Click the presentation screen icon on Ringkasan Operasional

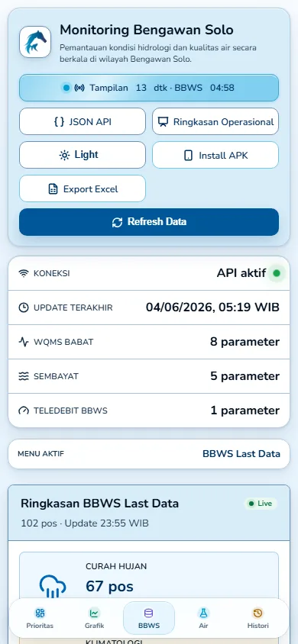164,122
